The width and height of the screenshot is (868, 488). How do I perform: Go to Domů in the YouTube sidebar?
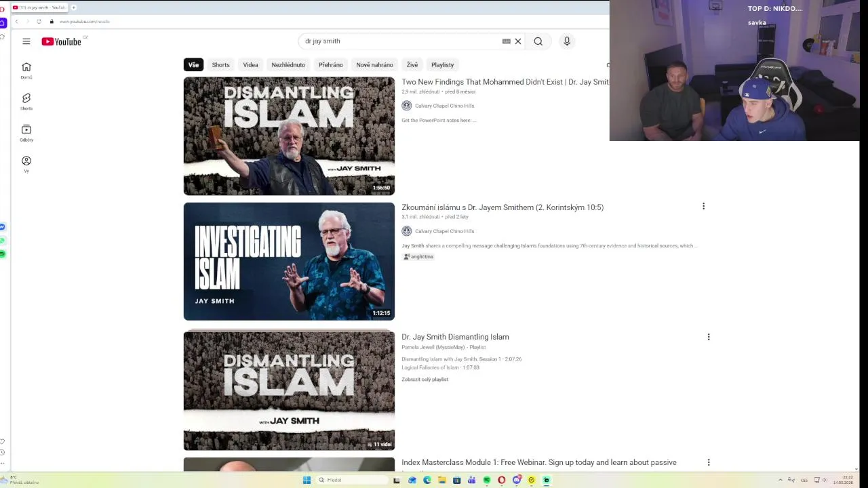tap(26, 70)
